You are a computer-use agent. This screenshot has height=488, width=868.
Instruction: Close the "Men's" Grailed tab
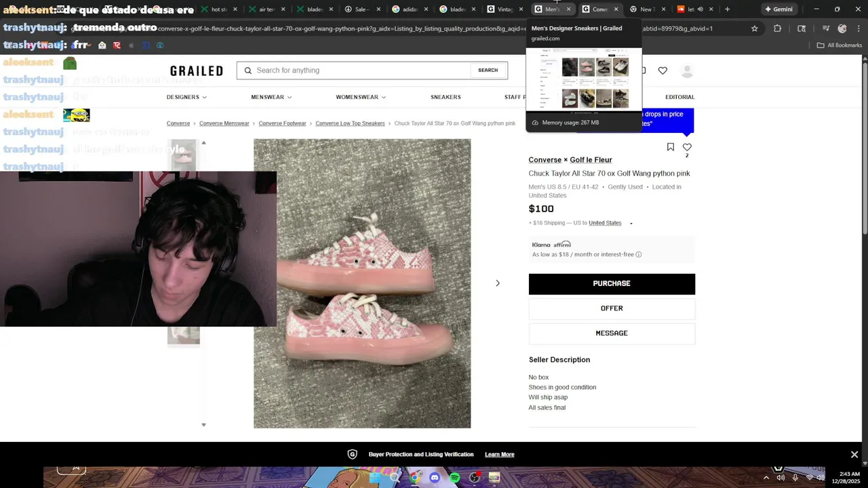(x=568, y=9)
